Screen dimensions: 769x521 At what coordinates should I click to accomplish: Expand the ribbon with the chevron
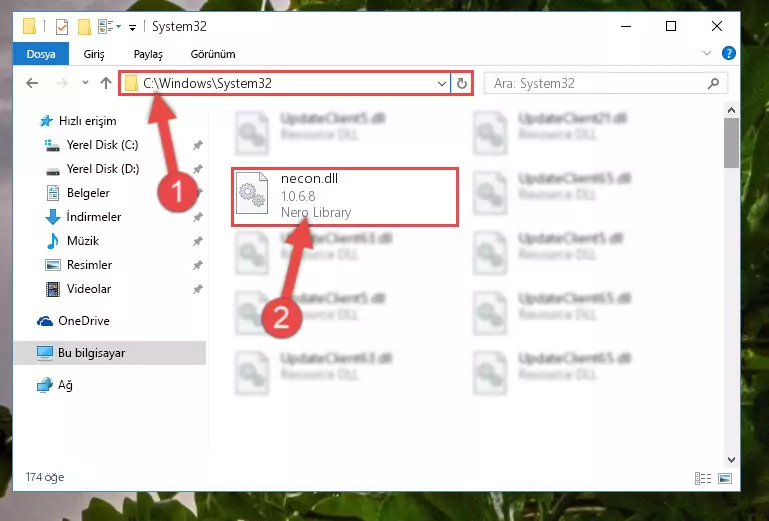[x=707, y=53]
